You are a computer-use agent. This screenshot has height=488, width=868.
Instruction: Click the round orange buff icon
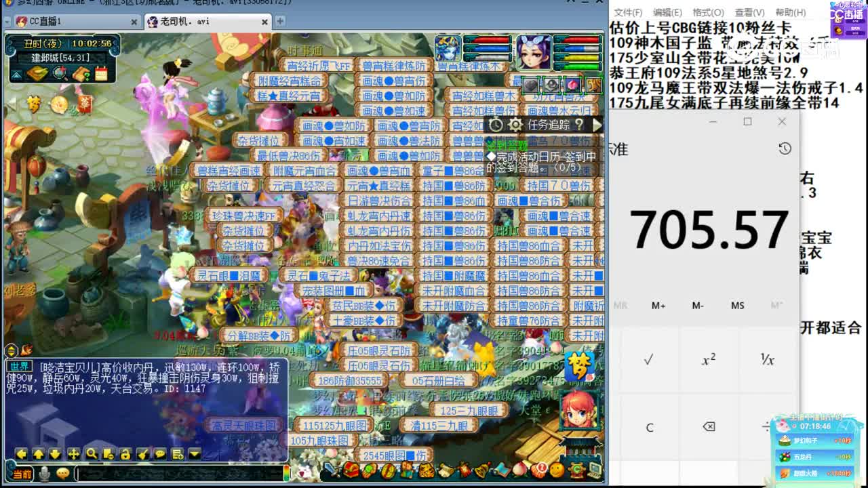click(x=59, y=104)
